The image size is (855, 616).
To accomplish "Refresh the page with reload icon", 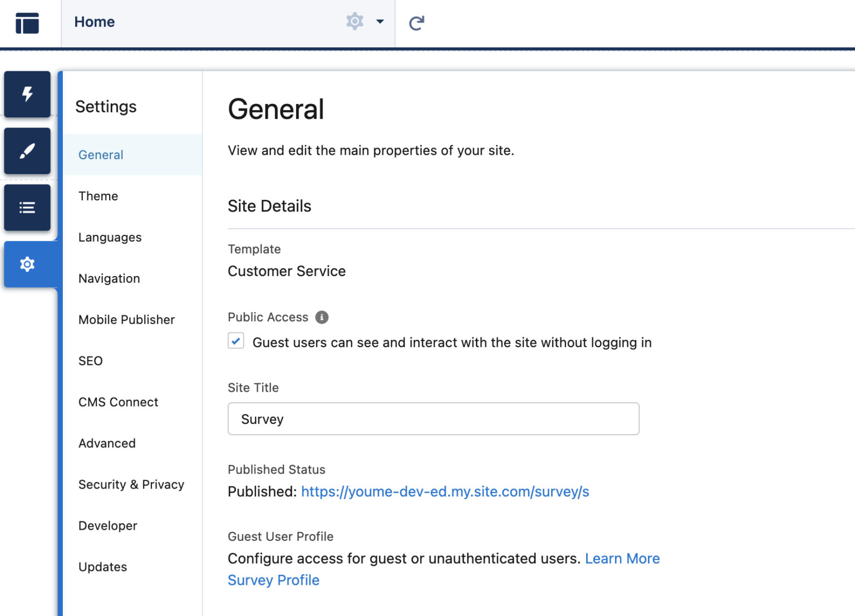I will pos(416,23).
